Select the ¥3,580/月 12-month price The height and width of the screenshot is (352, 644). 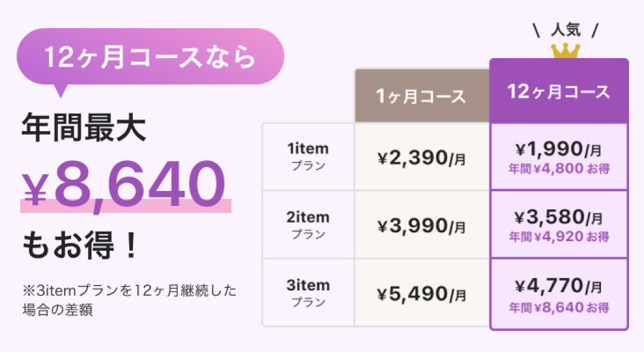pos(558,217)
